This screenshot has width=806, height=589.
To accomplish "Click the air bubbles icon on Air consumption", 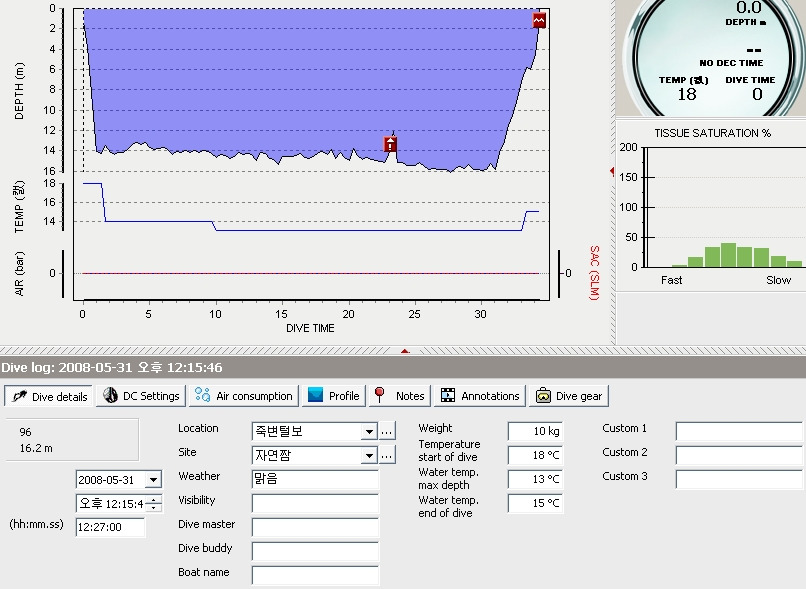I will [x=203, y=395].
